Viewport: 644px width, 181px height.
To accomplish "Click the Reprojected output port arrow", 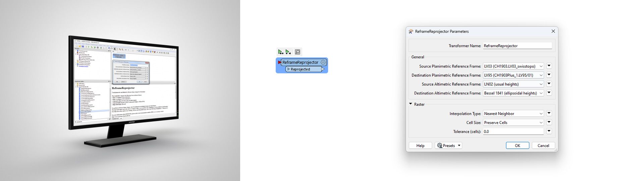I will click(x=323, y=69).
